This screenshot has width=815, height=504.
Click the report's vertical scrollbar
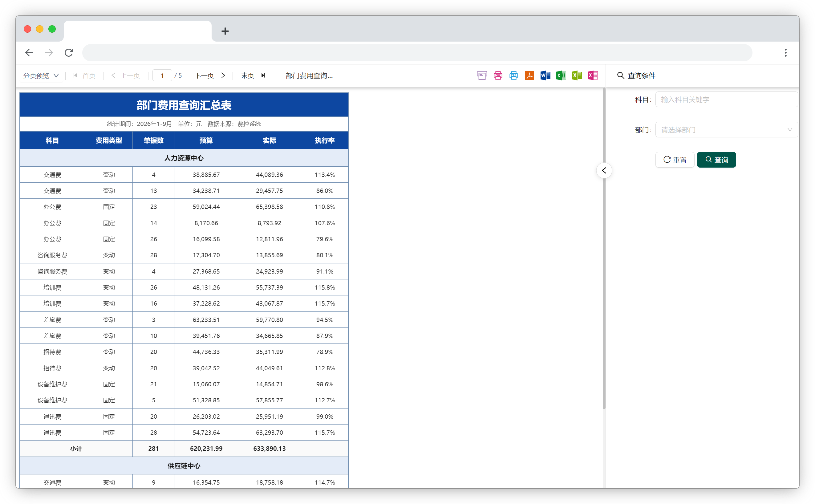604,248
